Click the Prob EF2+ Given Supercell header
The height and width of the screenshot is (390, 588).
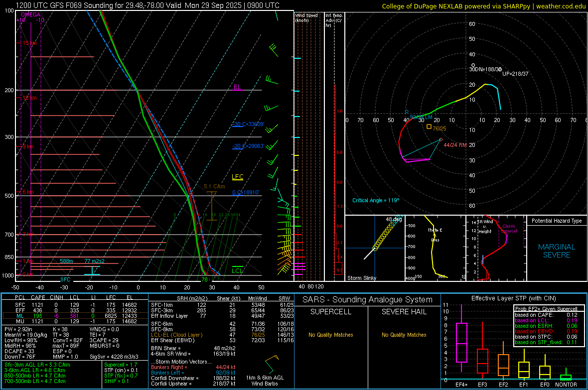point(546,309)
